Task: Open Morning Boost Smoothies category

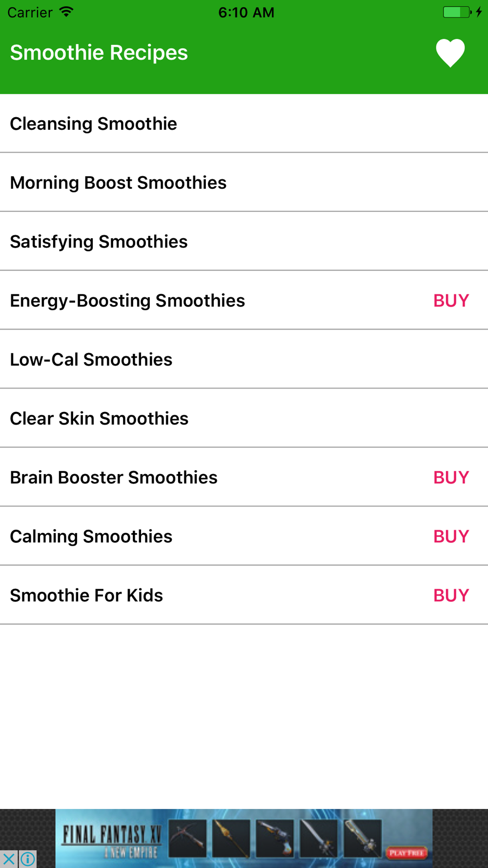Action: pos(244,182)
